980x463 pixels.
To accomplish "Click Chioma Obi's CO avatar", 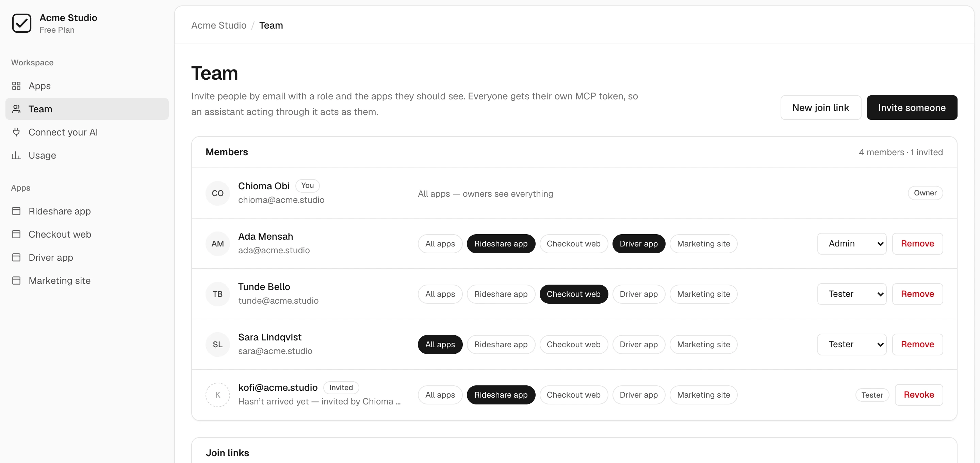I will pos(218,193).
